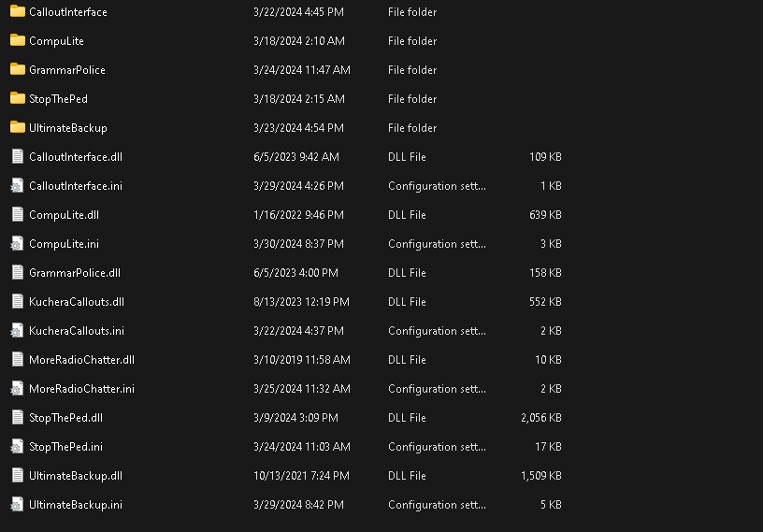Select the UltimateBackup.ini file name

76,505
